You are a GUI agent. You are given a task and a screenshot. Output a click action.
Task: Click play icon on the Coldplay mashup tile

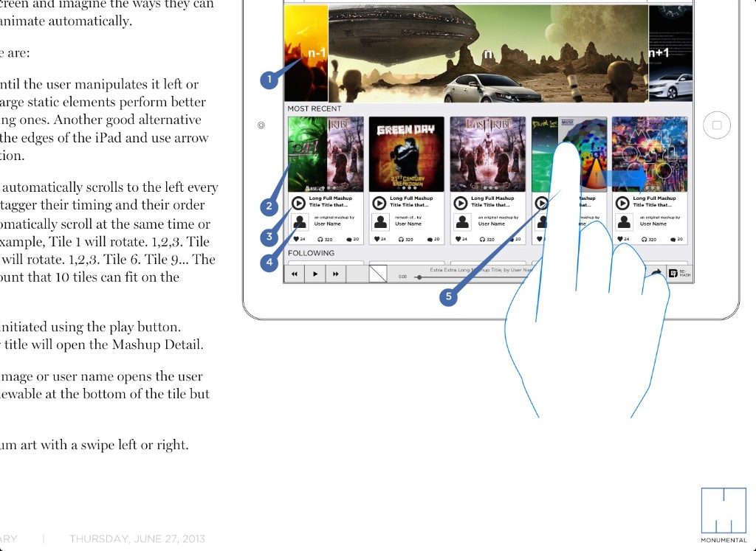pyautogui.click(x=622, y=203)
